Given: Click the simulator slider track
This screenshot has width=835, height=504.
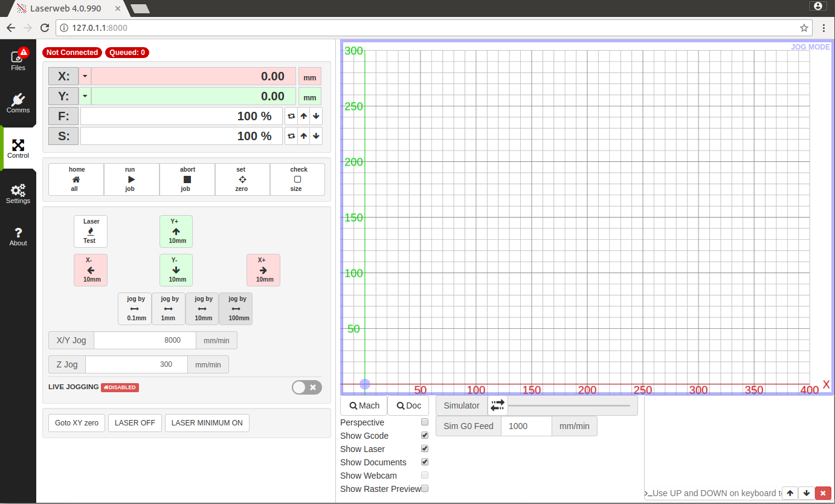Looking at the screenshot, I should tap(569, 405).
